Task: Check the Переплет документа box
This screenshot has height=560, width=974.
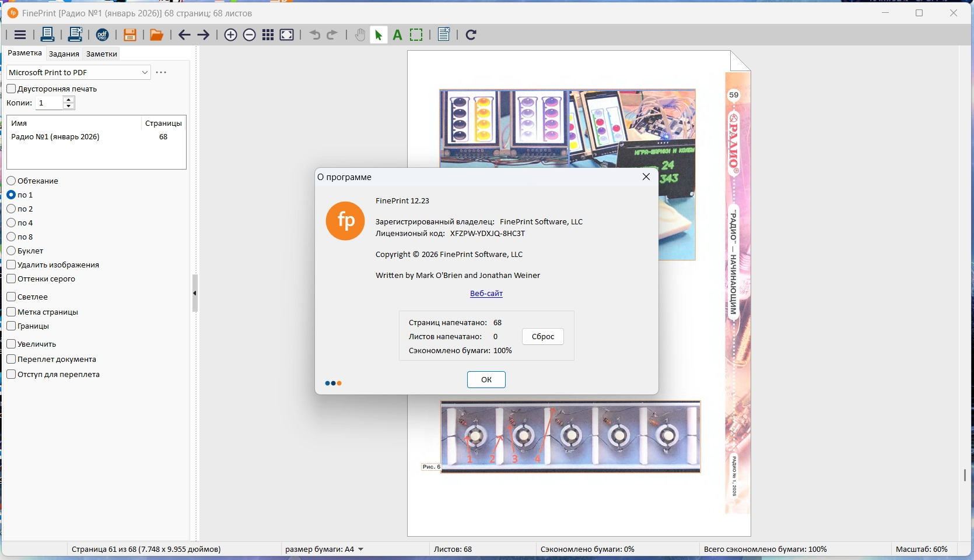Action: coord(11,359)
